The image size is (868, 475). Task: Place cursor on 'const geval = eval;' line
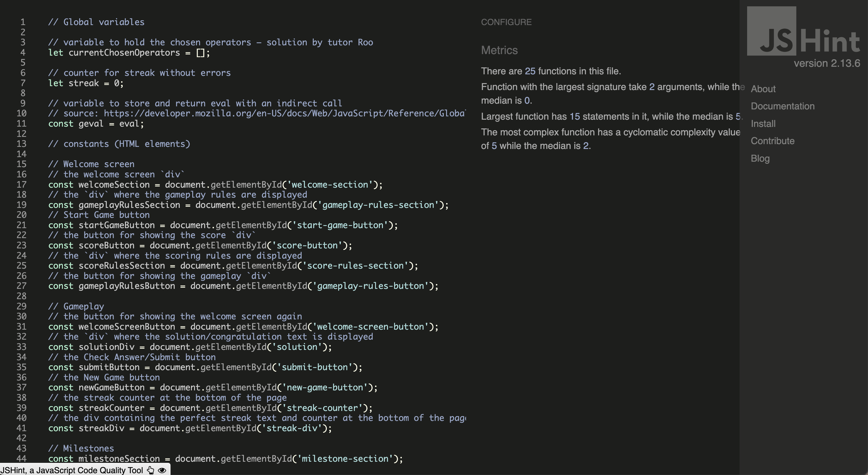click(x=96, y=124)
